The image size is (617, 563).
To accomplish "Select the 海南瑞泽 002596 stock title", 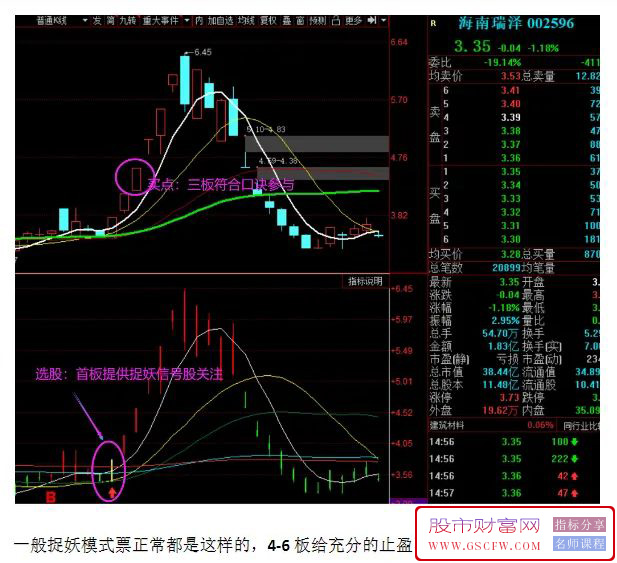I will [x=516, y=23].
